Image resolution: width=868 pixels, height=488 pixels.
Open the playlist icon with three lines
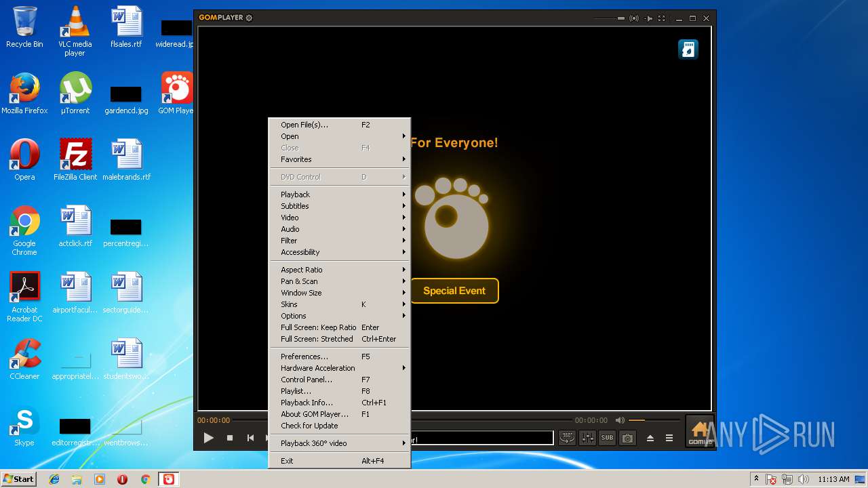(x=669, y=439)
